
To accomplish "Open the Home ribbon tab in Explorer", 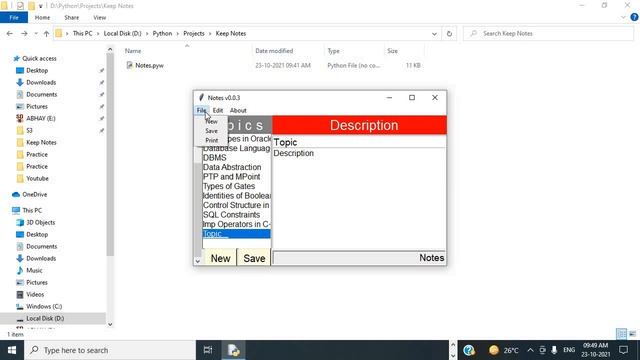I will pos(42,18).
